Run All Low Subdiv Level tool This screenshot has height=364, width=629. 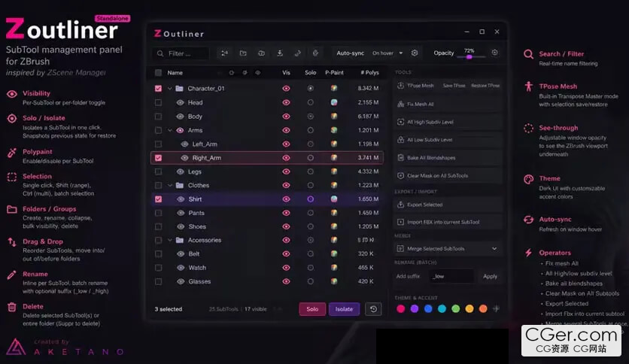(x=448, y=140)
